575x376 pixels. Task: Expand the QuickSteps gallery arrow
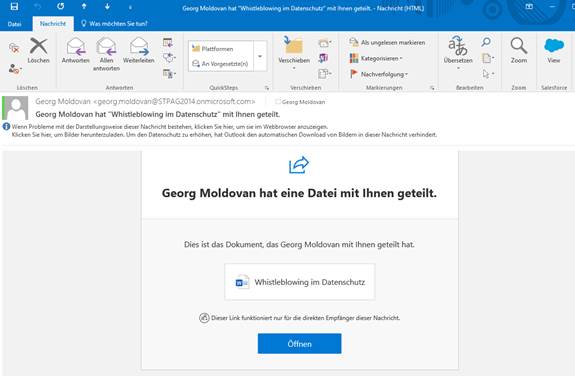click(x=260, y=56)
